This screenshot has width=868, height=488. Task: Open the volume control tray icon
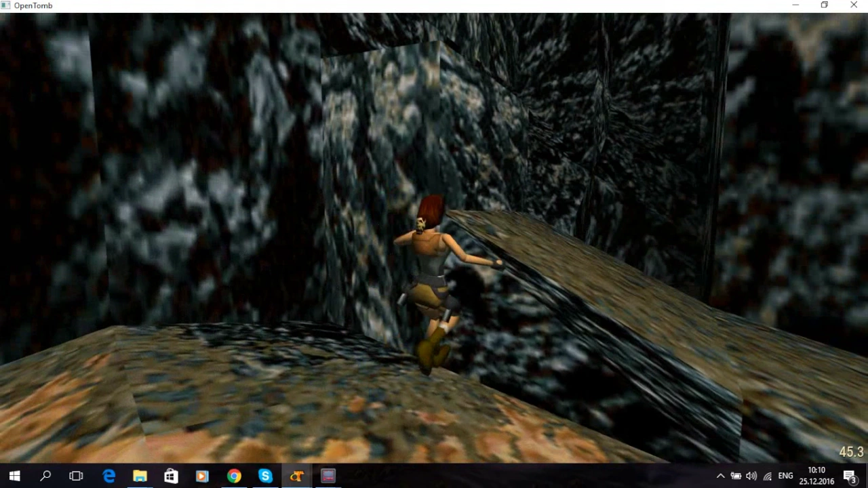pyautogui.click(x=751, y=476)
